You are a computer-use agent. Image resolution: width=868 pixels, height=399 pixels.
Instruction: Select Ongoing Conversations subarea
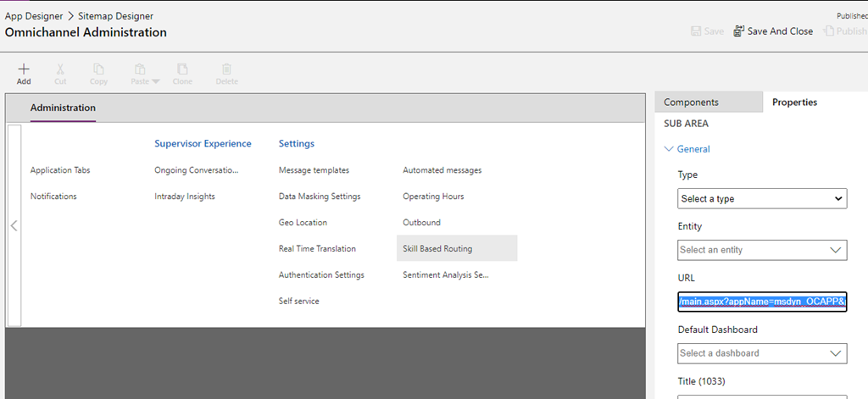click(197, 170)
